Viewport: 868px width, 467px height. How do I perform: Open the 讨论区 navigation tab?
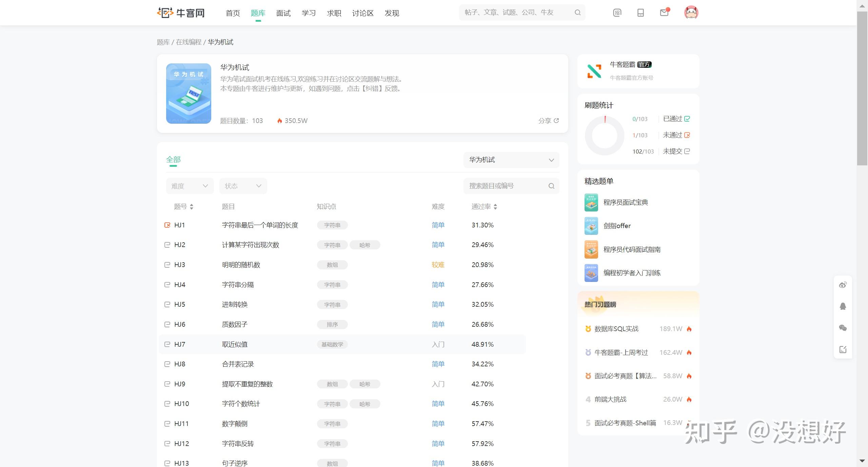point(362,13)
